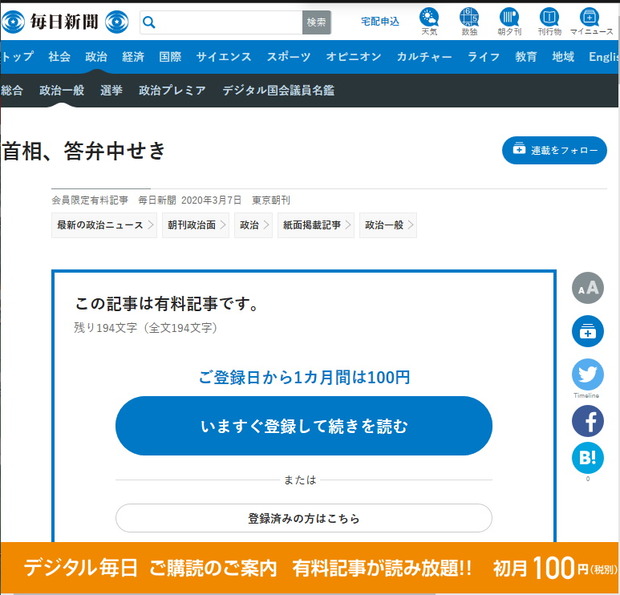The height and width of the screenshot is (595, 620).
Task: Click the 連載をフォロー button
Action: [554, 150]
